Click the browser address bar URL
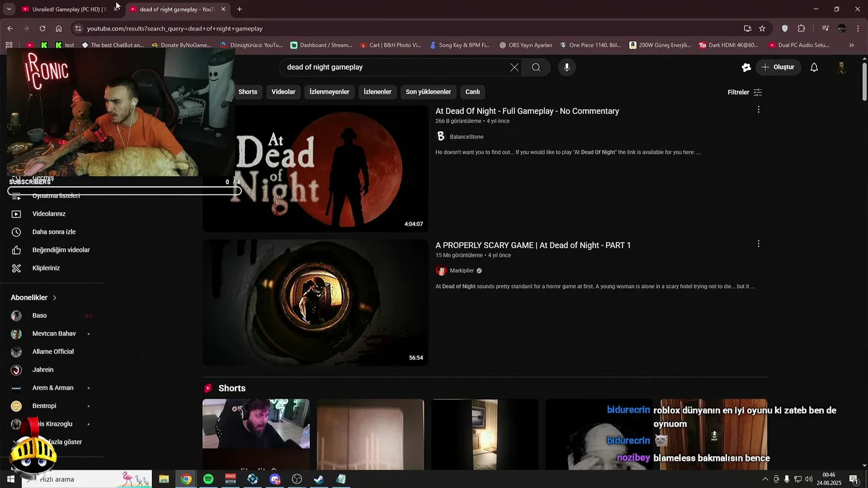 point(174,28)
